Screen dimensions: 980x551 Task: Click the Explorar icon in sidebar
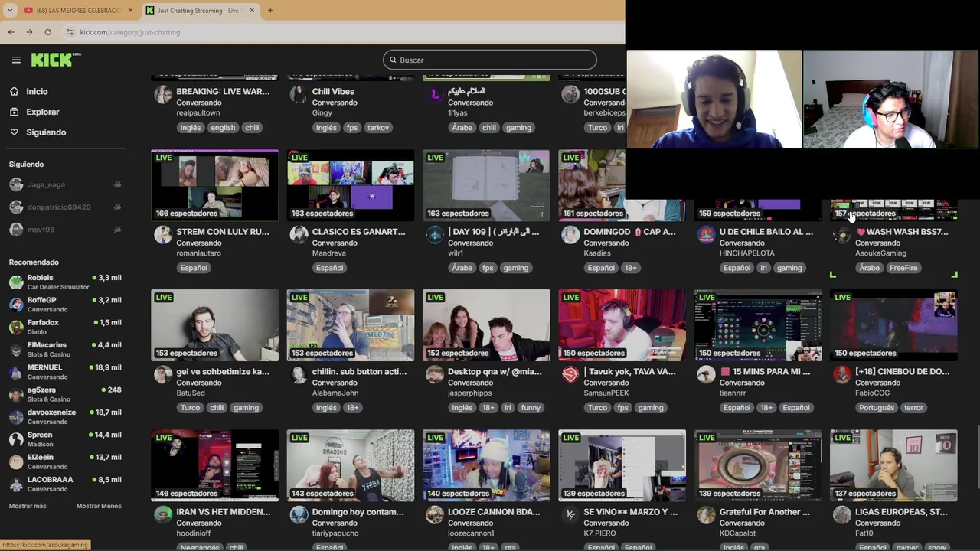click(x=15, y=112)
